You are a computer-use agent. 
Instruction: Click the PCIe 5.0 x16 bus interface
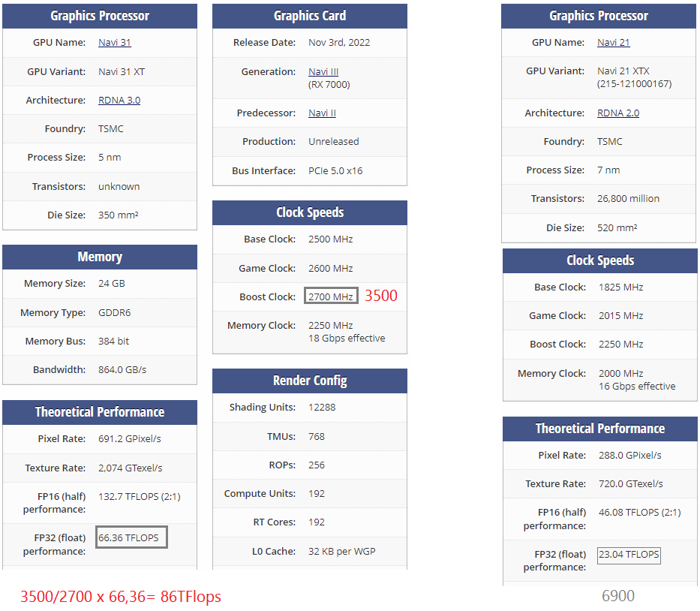tap(335, 170)
